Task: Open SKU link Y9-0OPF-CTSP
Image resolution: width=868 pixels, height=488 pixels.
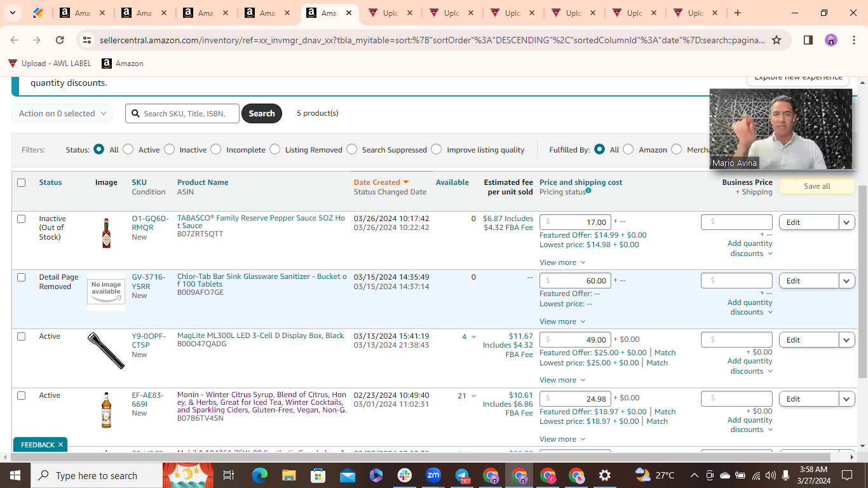Action: coord(150,341)
